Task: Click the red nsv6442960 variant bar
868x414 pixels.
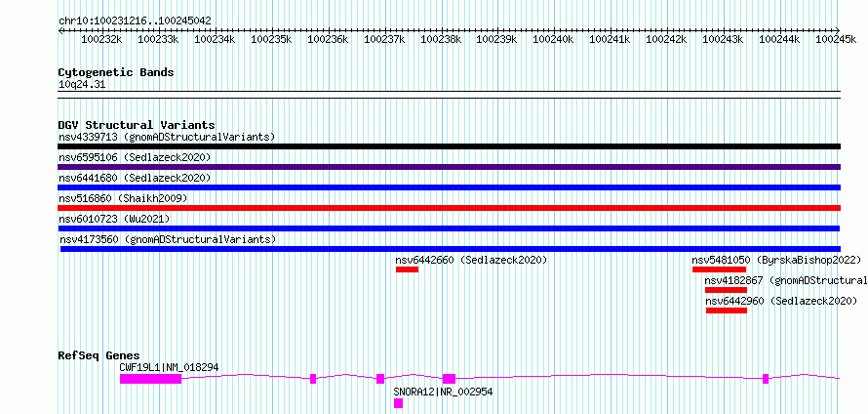Action: [x=727, y=310]
